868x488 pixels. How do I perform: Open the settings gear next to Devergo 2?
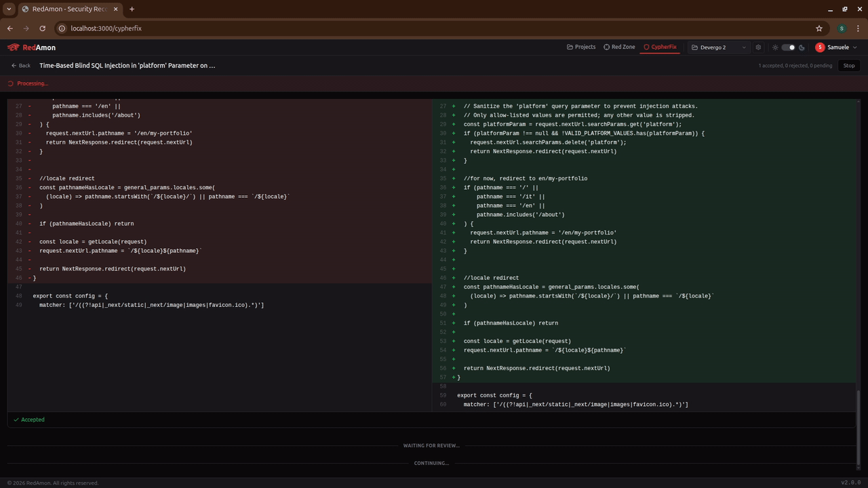tap(758, 47)
